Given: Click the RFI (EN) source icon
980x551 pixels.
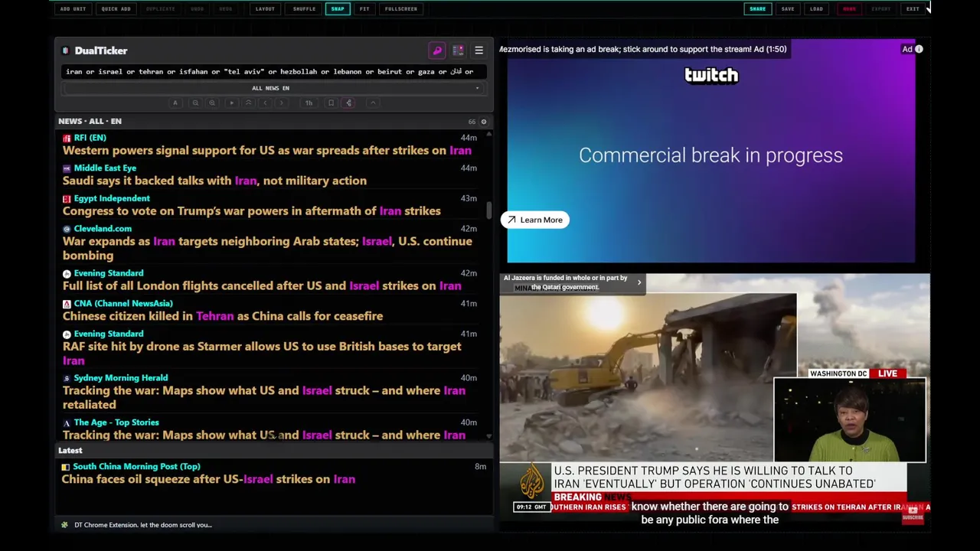Looking at the screenshot, I should 67,138.
